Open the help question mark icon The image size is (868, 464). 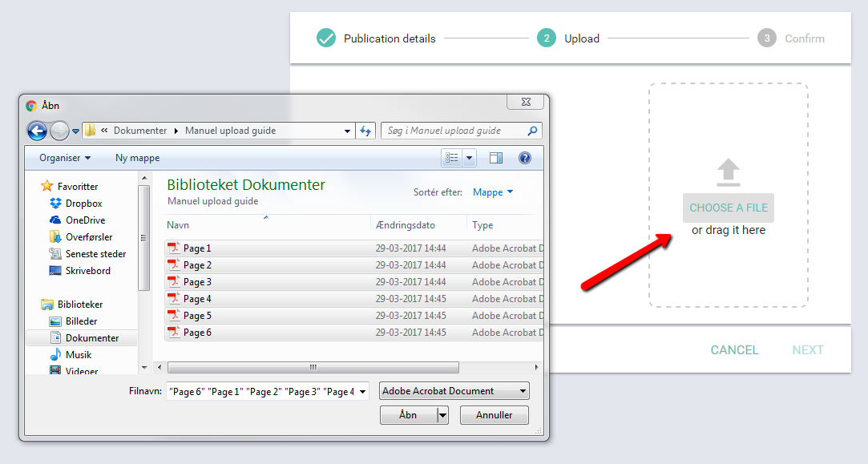point(525,158)
